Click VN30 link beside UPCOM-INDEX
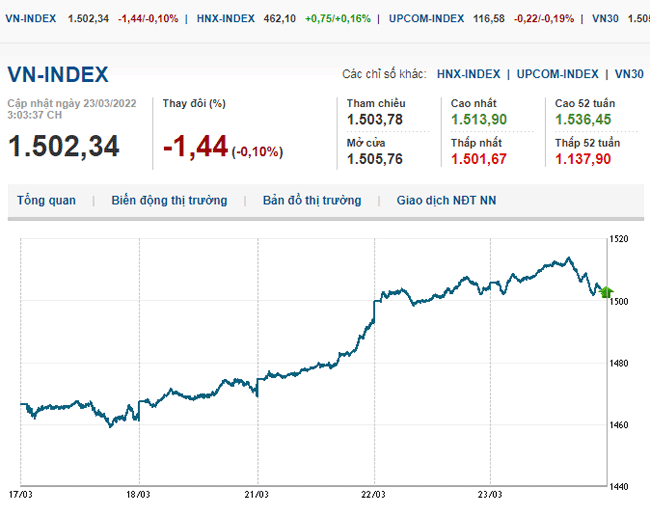Viewport: 650px width, 515px height. 628,74
